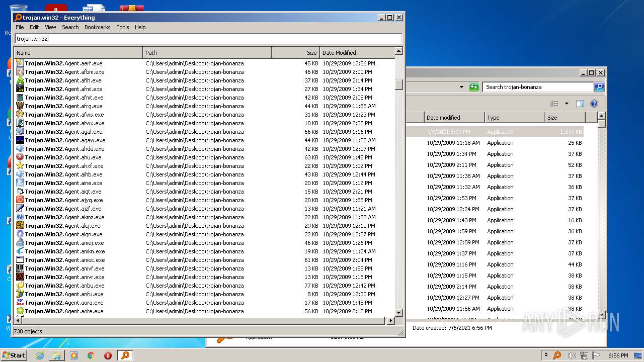Click the volume icon in system tray
Screen dimensions: 644x362
coord(572,355)
